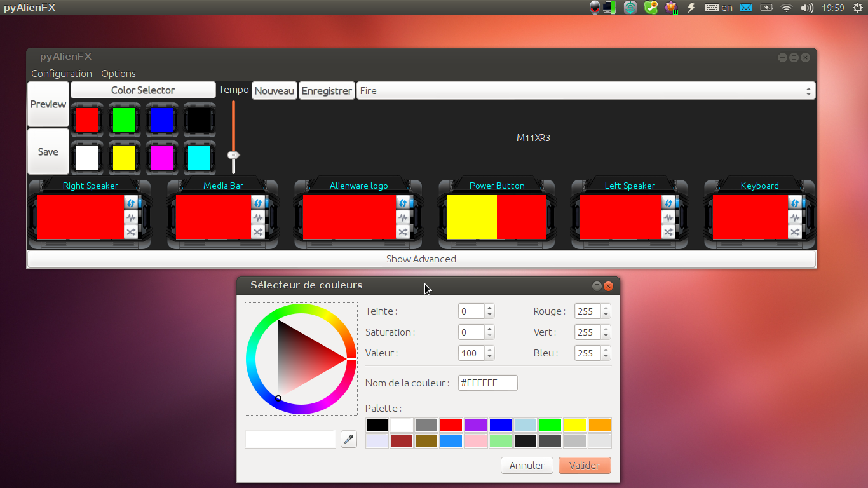
Task: Open the alien head tray indicator
Action: coord(595,8)
